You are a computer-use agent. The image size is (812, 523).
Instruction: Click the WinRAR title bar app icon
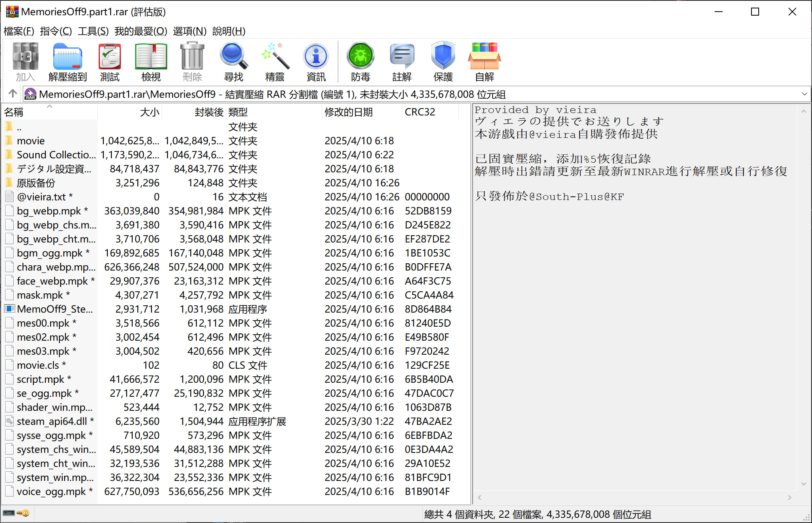(x=12, y=12)
